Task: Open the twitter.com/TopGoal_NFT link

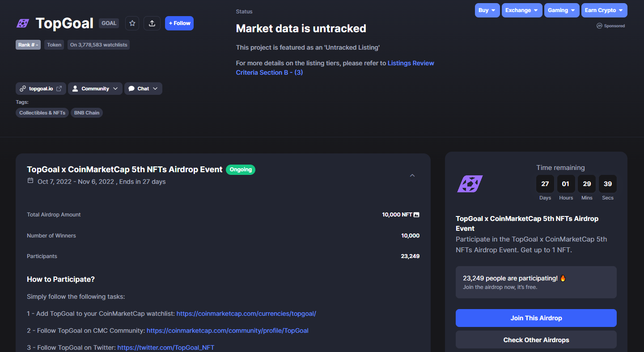Action: pyautogui.click(x=166, y=348)
